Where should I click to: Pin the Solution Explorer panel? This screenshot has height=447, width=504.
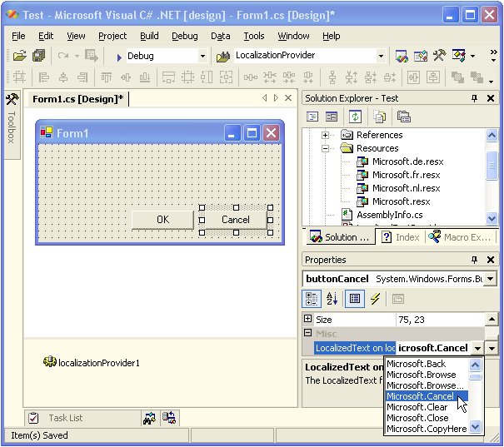point(475,98)
